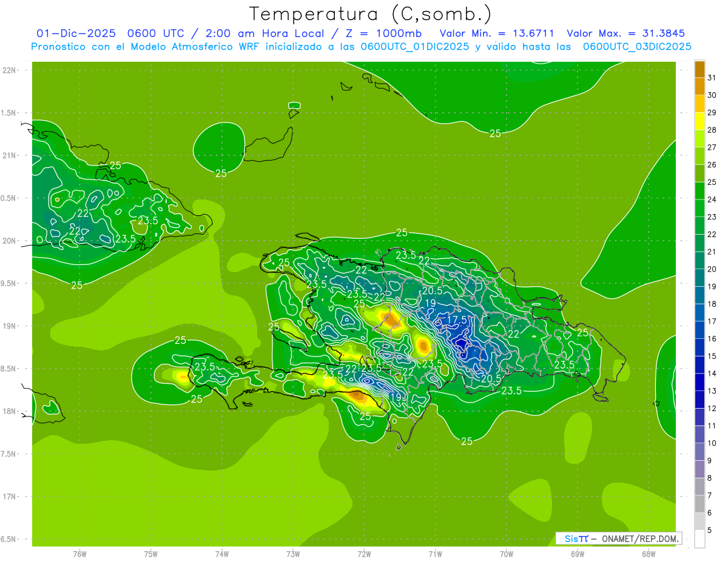
Task: Click the dark orange swatch above 31
Action: [x=699, y=69]
